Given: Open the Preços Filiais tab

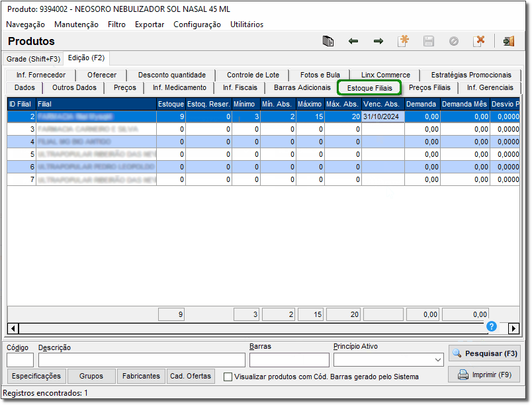Looking at the screenshot, I should pos(429,87).
